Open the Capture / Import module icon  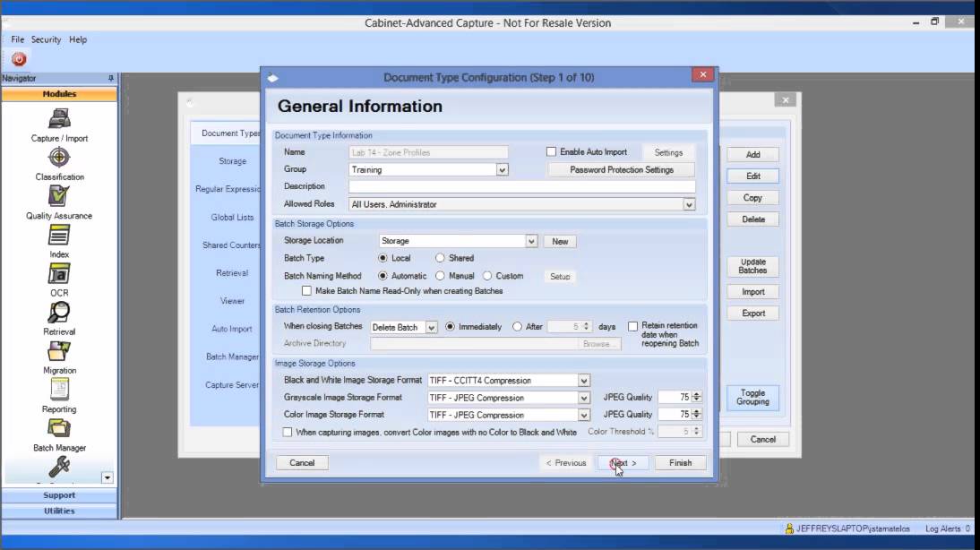(x=59, y=118)
